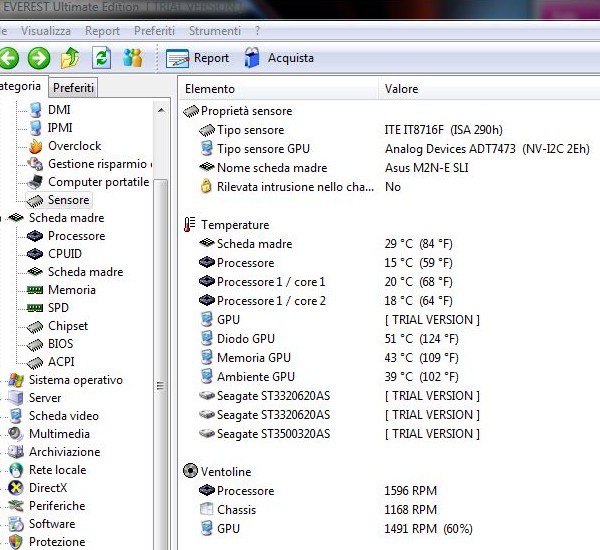
Task: Select the CPUID tree item
Action: click(x=65, y=254)
